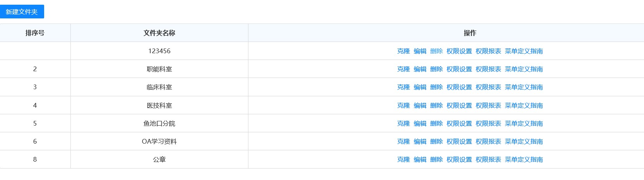644x180 pixels.
Task: Open 权限报表 for 123456
Action: (488, 51)
